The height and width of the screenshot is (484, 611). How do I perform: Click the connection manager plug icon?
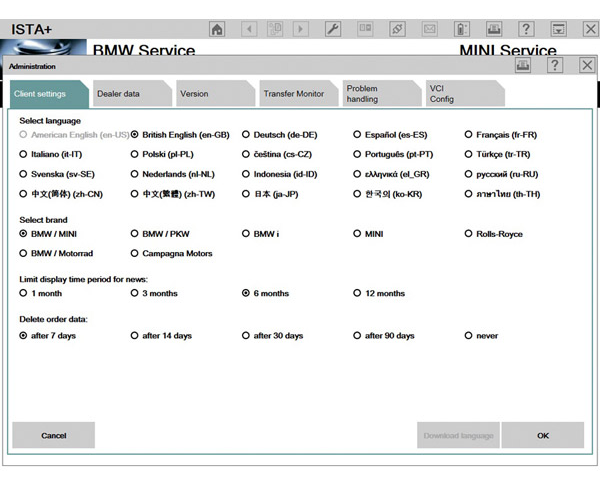(397, 29)
